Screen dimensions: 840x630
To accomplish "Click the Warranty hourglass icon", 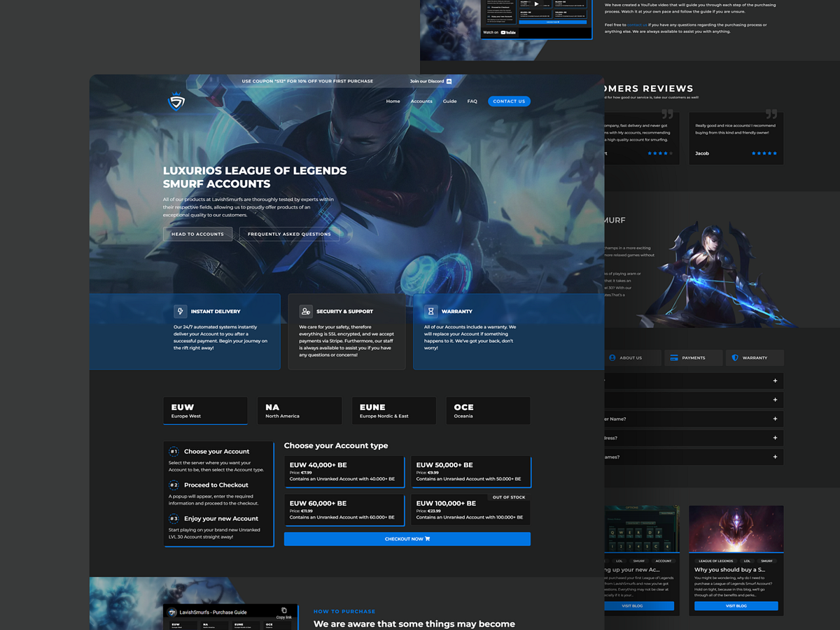I will [x=431, y=311].
